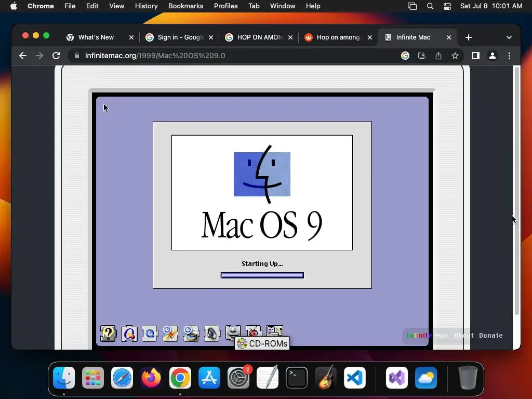
Task: Close the Infinite Mac tab
Action: coord(448,37)
